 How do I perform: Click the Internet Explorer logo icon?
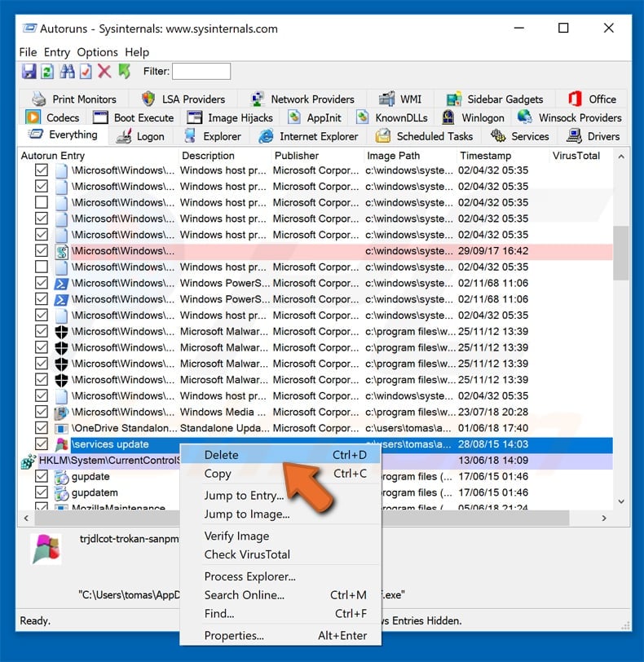point(266,136)
